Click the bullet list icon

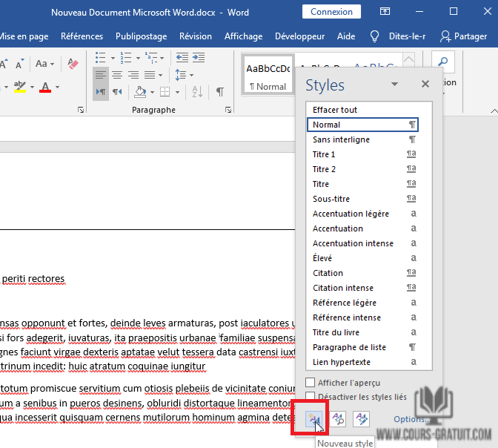100,58
